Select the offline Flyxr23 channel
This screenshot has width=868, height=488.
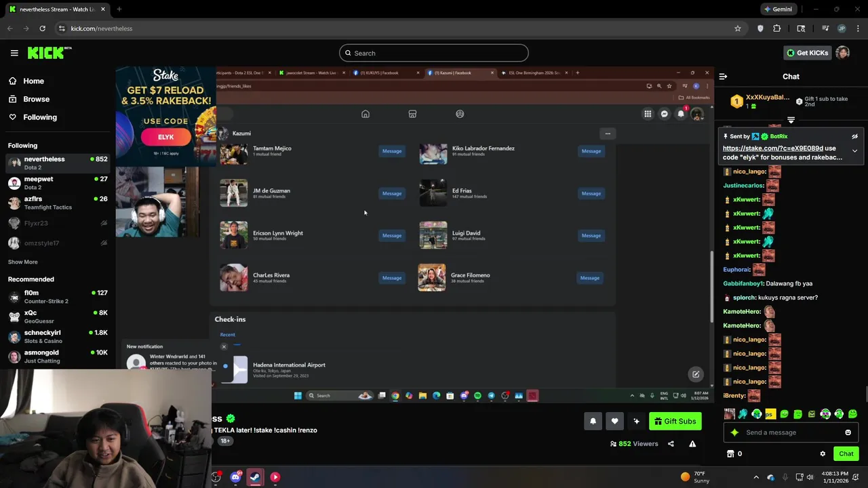coord(58,223)
